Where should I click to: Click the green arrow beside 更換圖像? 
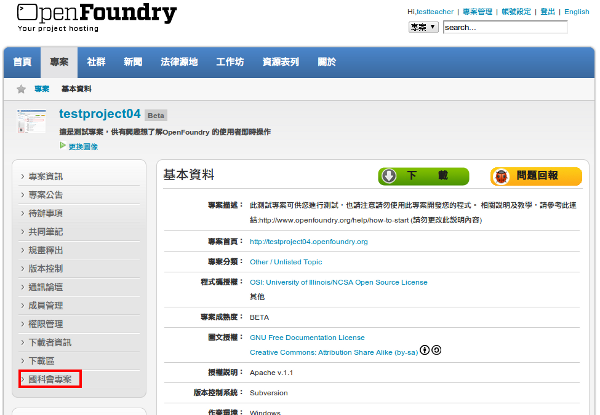63,145
